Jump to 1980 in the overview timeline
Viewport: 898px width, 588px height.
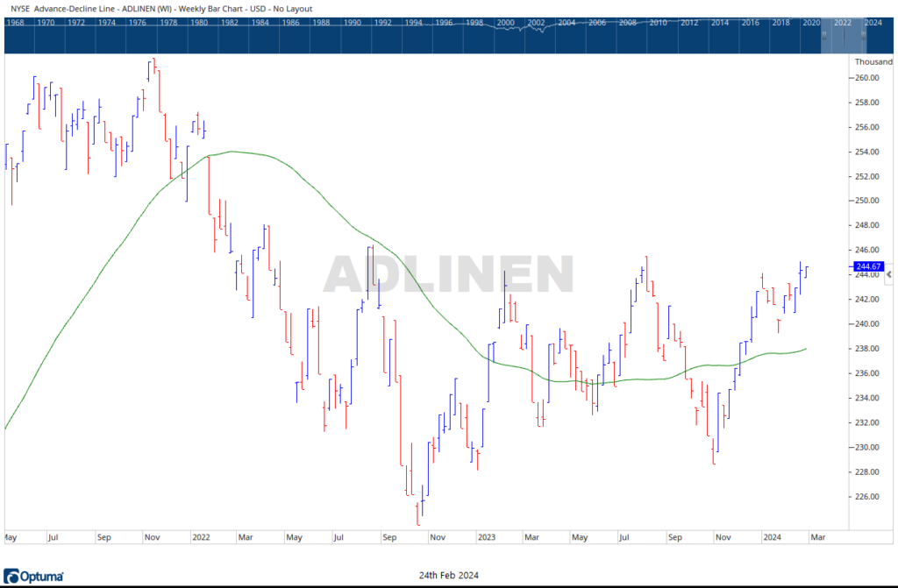point(197,21)
